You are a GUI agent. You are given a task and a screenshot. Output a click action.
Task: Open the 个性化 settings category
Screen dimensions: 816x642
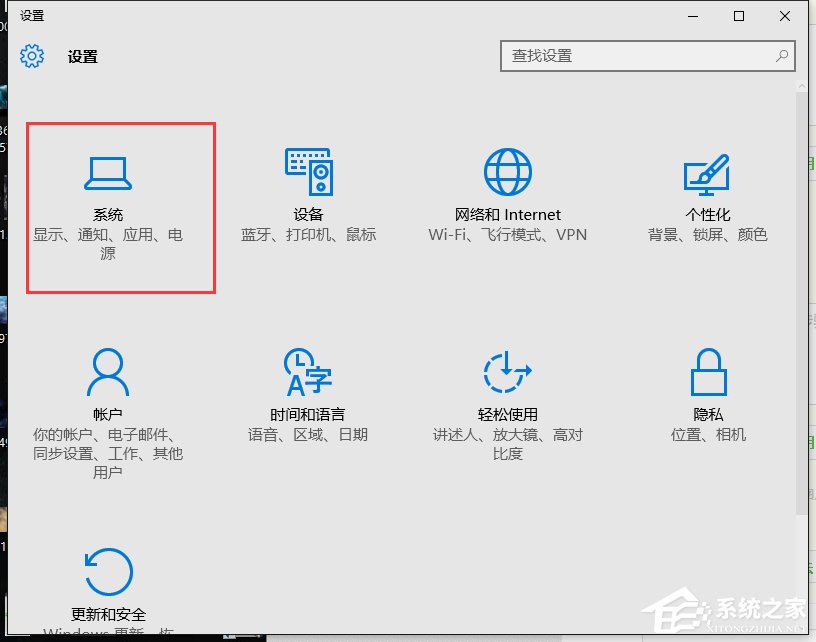[x=706, y=195]
